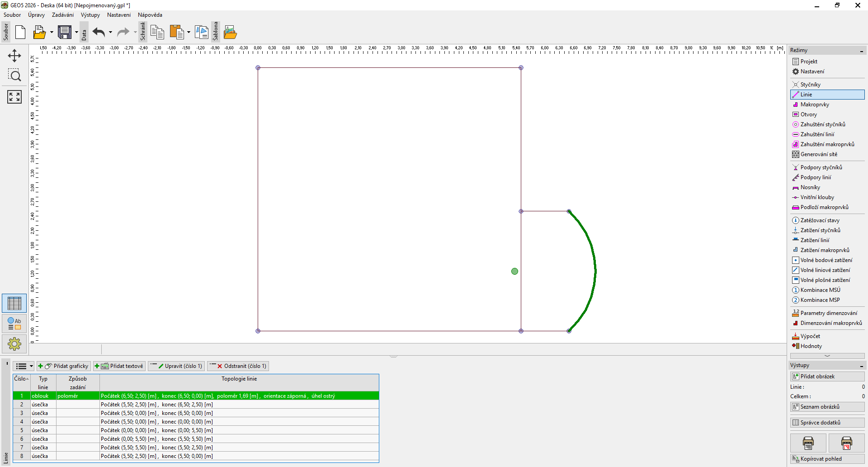Click the Undo arrow icon

(99, 33)
